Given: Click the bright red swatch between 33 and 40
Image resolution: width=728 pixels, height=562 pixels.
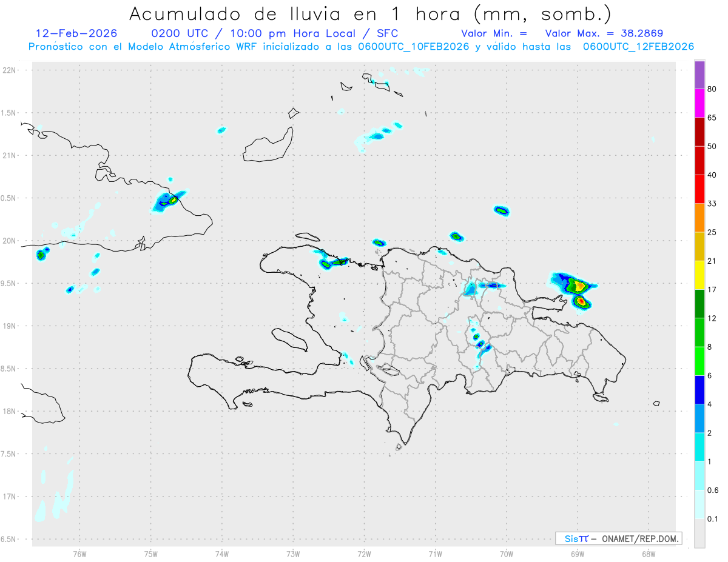Looking at the screenshot, I should 699,189.
